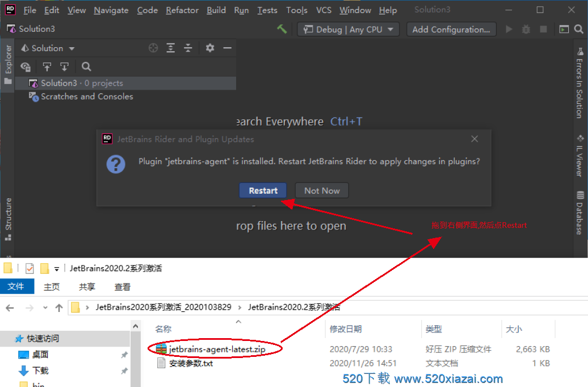
Task: Sort by 修改日期 column header
Action: point(346,329)
